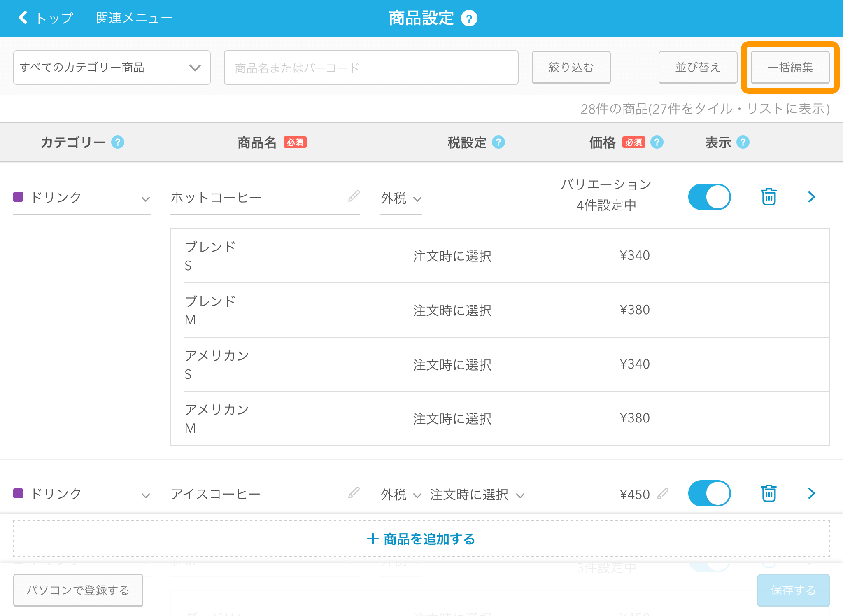
Task: Go back using トップ arrow
Action: (23, 18)
